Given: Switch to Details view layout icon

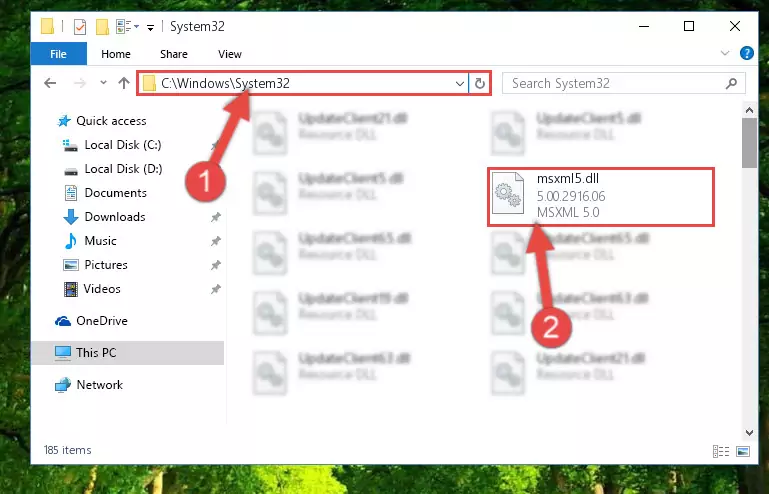Looking at the screenshot, I should coord(721,451).
